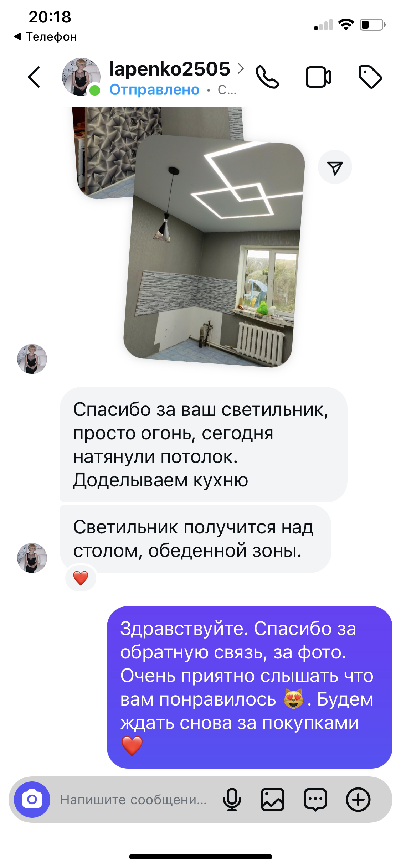Open lapenko2505 header profile picture

(81, 77)
